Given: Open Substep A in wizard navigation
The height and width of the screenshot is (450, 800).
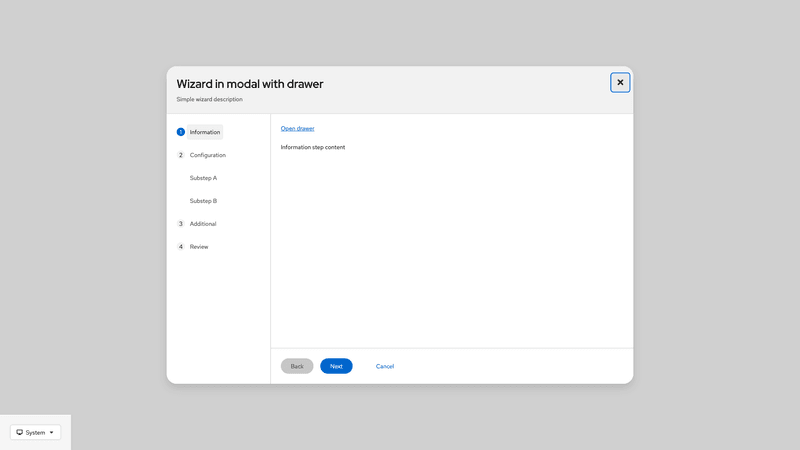Looking at the screenshot, I should 203,178.
